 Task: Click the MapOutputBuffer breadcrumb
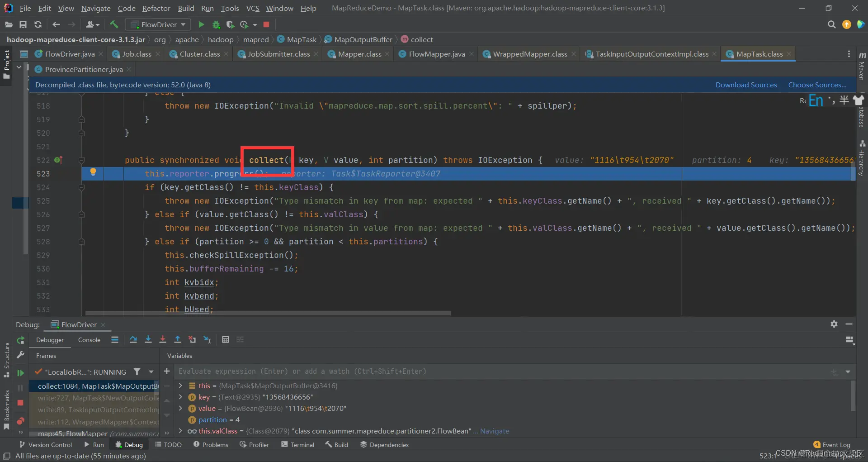(x=358, y=39)
